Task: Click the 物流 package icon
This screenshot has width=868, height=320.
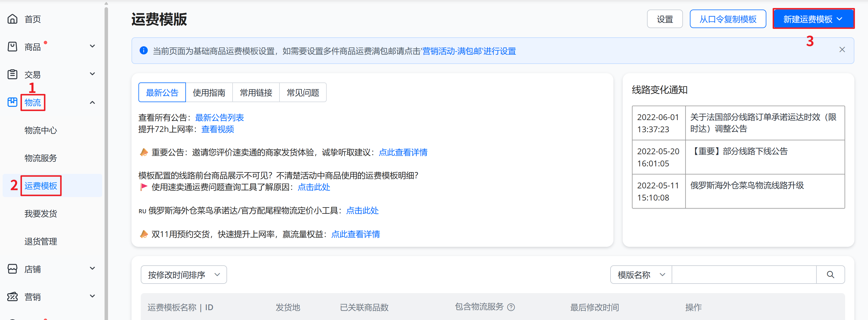Action: coord(12,102)
